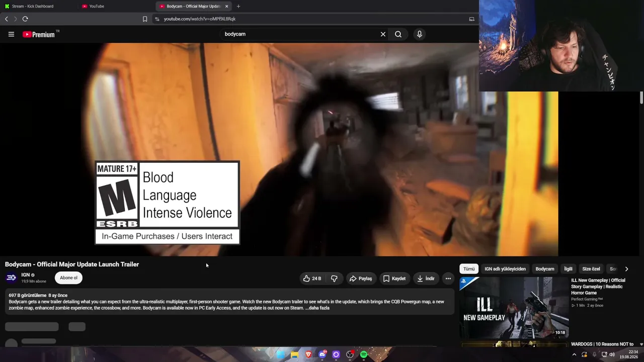Switch to Stream - Kick Dashboard tab
Viewport: 644px width, 362px height.
[x=33, y=6]
